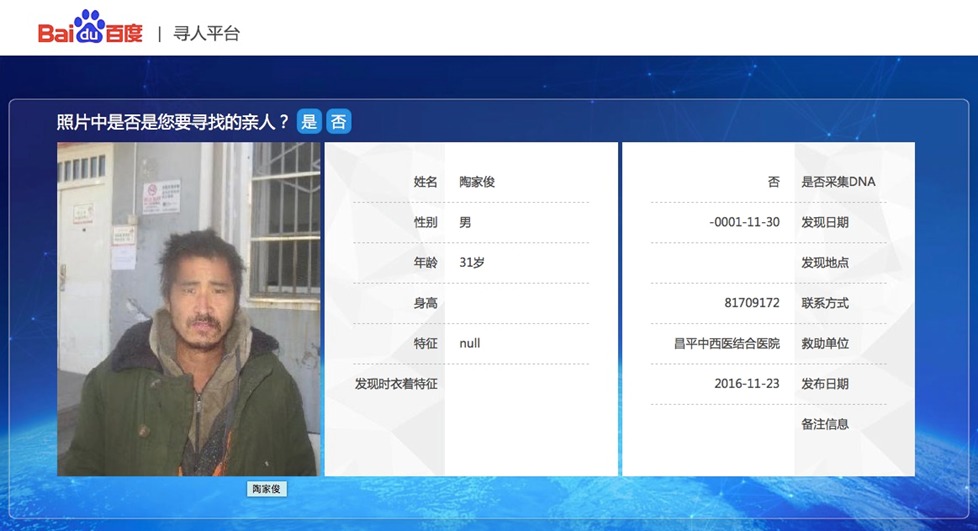This screenshot has height=531, width=978.
Task: Click the Baidu logo
Action: pyautogui.click(x=90, y=27)
